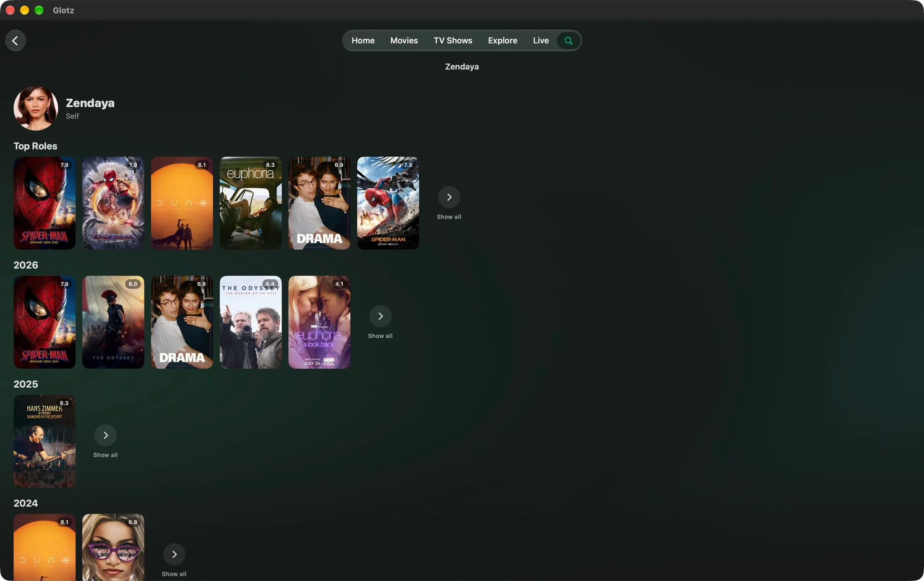Open Spider-Man Brand New Day in Top Roles
This screenshot has width=924, height=581.
pos(45,203)
